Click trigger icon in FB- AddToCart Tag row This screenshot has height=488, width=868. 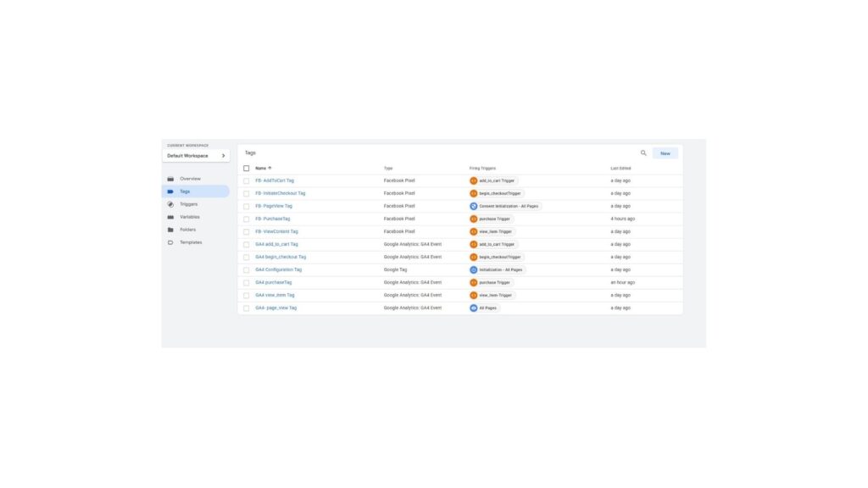click(x=473, y=181)
